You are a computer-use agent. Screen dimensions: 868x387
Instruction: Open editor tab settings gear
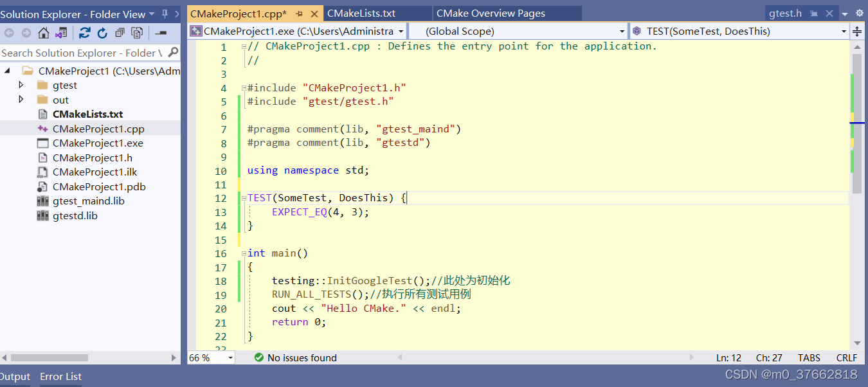[x=859, y=13]
